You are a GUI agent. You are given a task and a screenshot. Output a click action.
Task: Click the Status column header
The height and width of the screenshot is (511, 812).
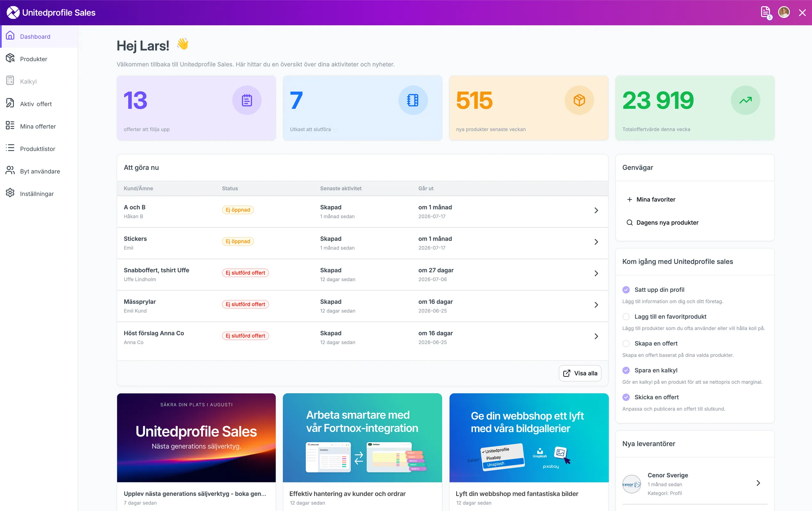230,188
